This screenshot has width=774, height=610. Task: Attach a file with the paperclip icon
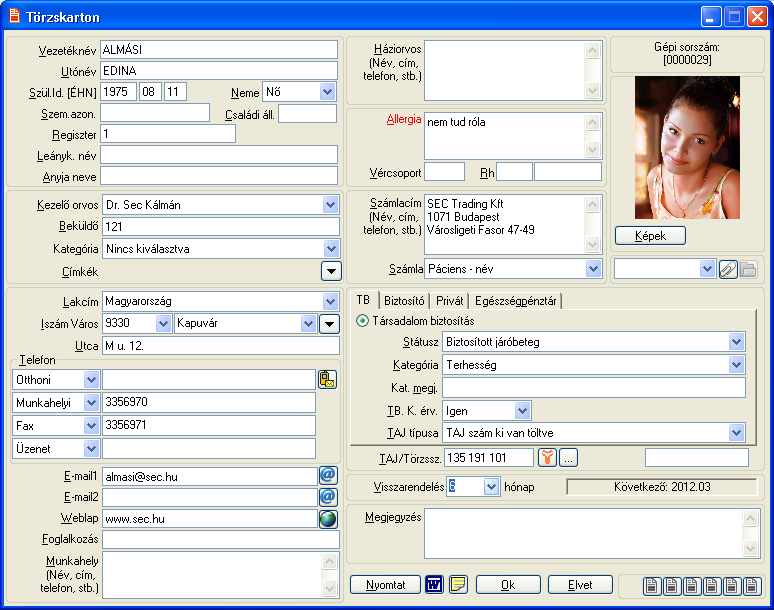[x=728, y=269]
